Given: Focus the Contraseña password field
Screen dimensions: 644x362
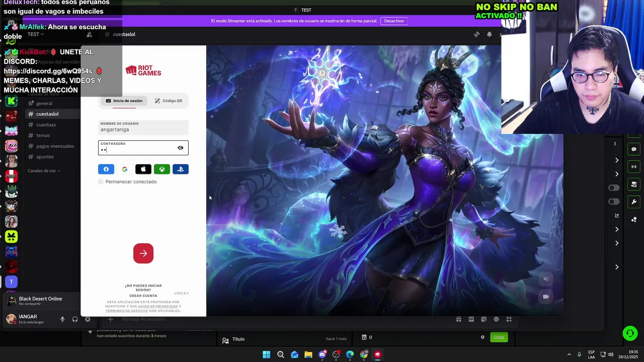Looking at the screenshot, I should [x=143, y=148].
